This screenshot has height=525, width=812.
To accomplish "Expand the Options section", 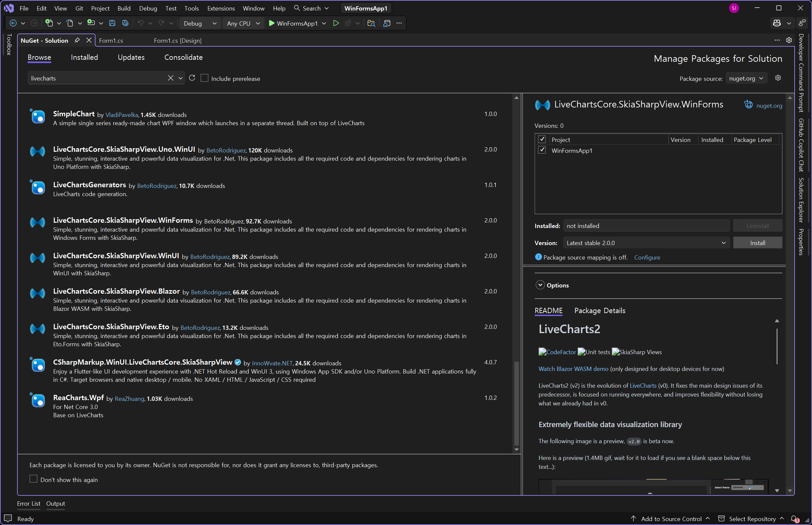I will click(540, 285).
